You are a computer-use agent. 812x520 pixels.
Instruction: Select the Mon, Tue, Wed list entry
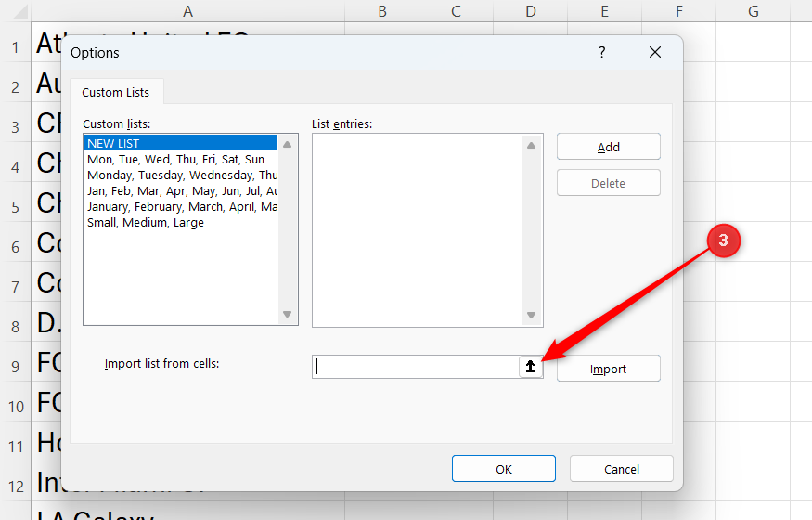click(181, 160)
